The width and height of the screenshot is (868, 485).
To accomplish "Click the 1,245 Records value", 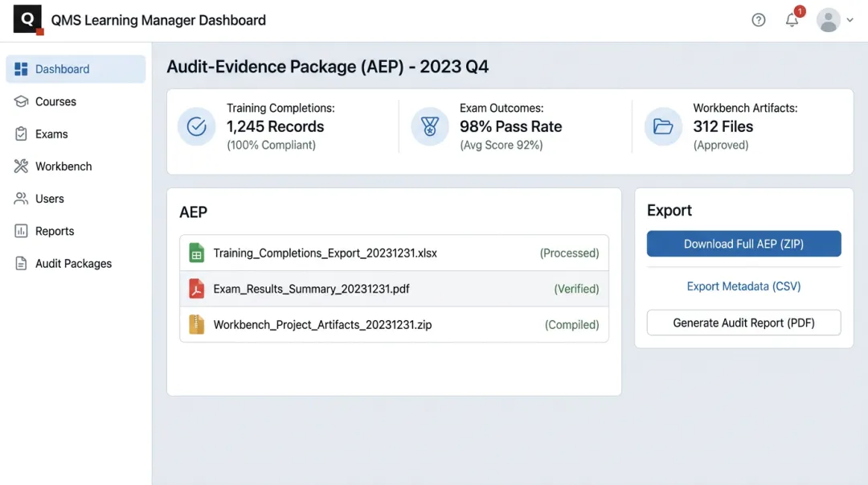I will [275, 126].
